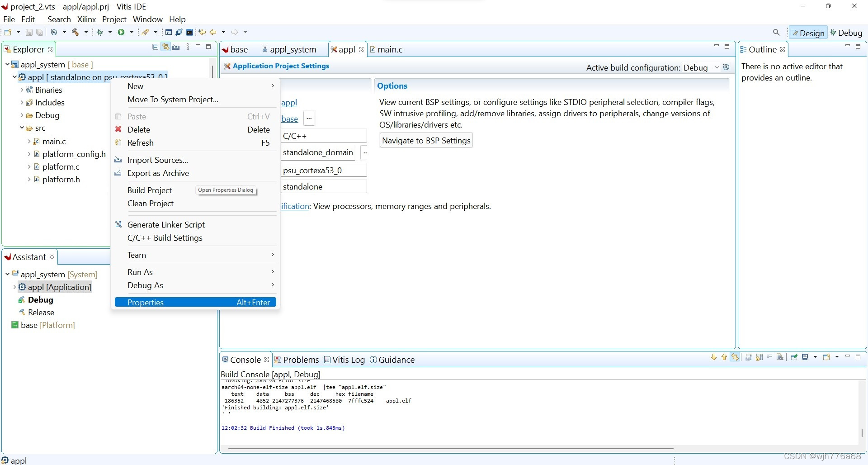Click browse button next to standalone_domain
868x465 pixels.
(365, 152)
